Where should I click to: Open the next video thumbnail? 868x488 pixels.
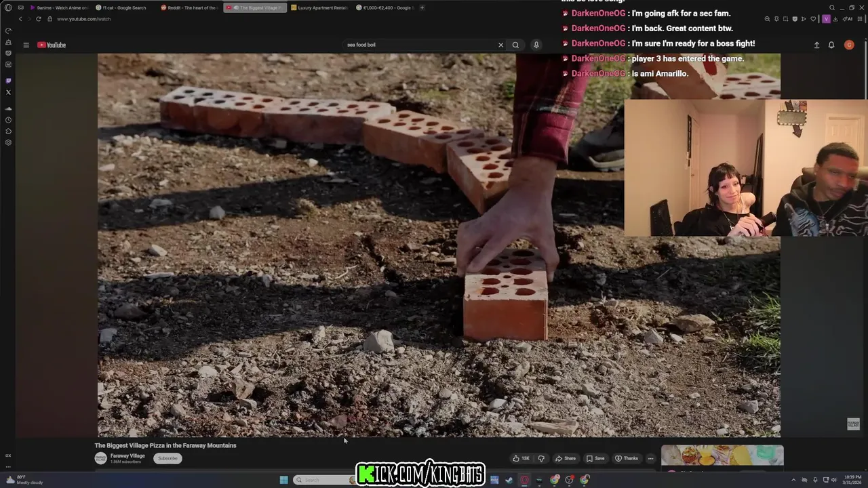click(x=722, y=455)
